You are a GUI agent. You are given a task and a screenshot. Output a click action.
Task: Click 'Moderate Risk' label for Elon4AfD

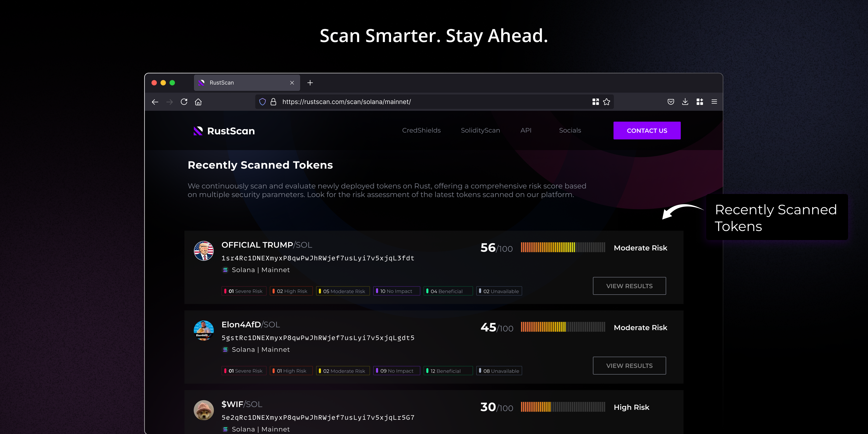coord(640,328)
